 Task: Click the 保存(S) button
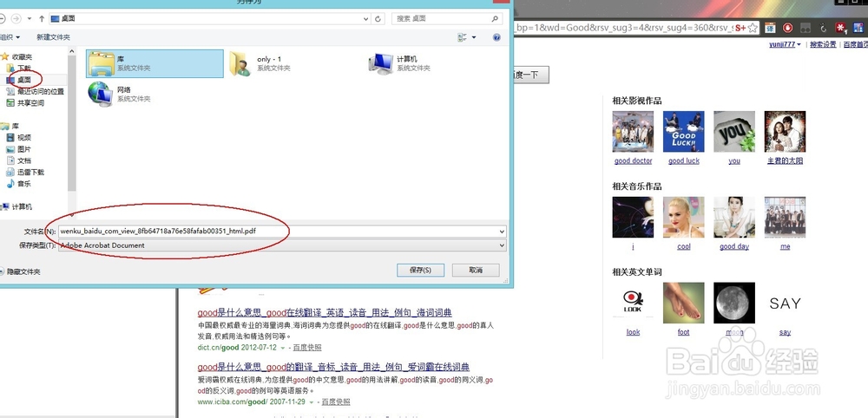tap(421, 271)
